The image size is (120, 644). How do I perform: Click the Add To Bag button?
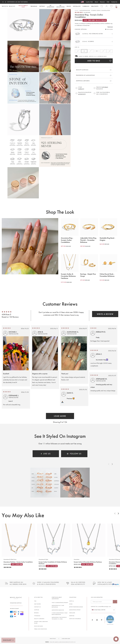point(94,61)
